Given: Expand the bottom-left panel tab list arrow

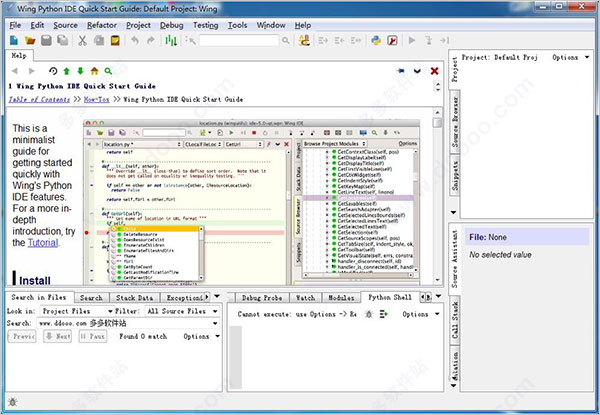Looking at the screenshot, I should (x=217, y=297).
